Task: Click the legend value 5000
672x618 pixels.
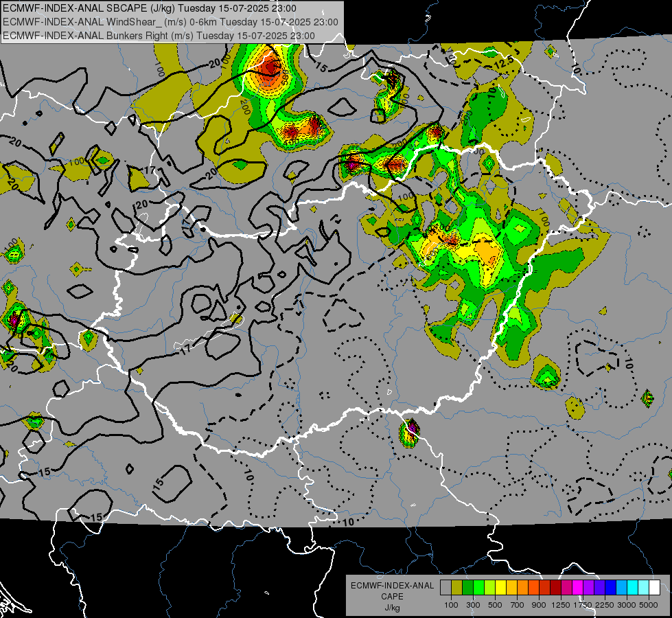Action: pyautogui.click(x=649, y=605)
